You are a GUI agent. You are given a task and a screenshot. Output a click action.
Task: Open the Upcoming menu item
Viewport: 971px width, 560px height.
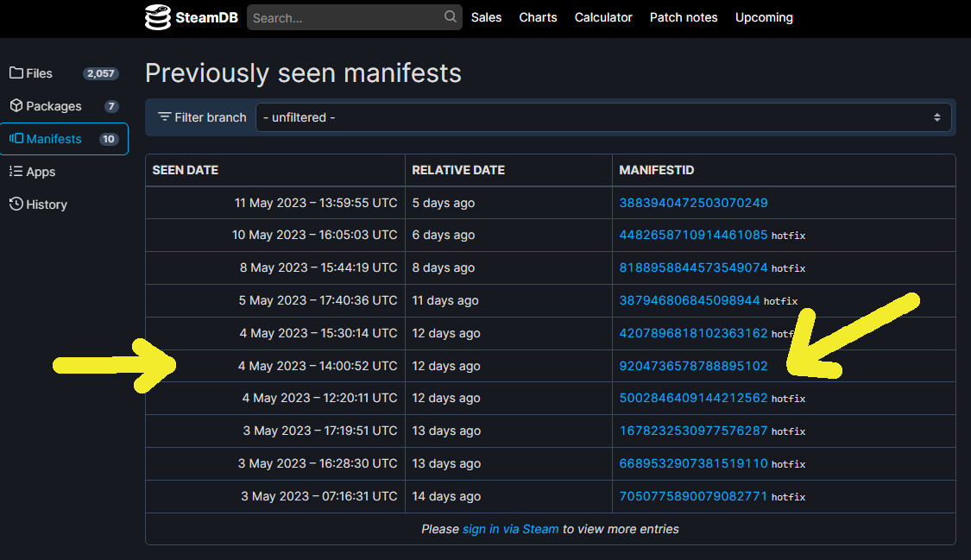[764, 17]
